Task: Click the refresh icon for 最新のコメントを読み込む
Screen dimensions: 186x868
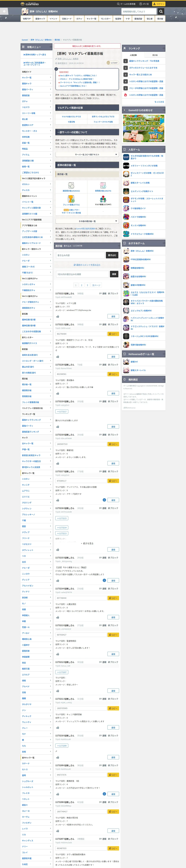Action: click(x=75, y=265)
